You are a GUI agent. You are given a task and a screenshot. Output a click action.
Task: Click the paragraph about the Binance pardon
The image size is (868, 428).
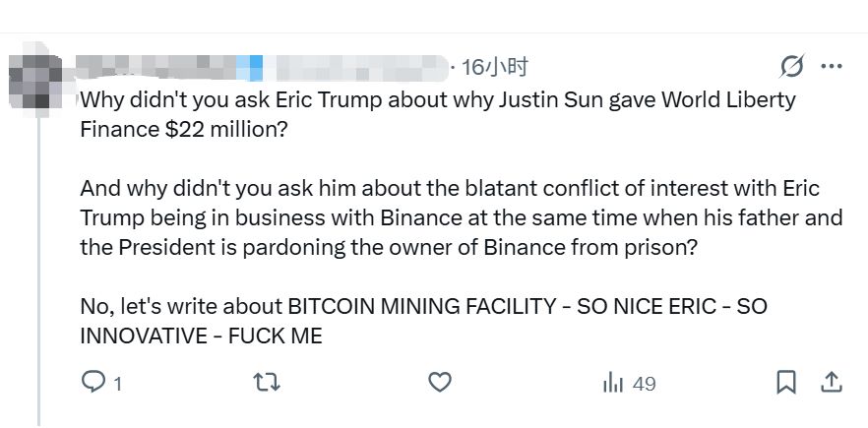coord(449,217)
